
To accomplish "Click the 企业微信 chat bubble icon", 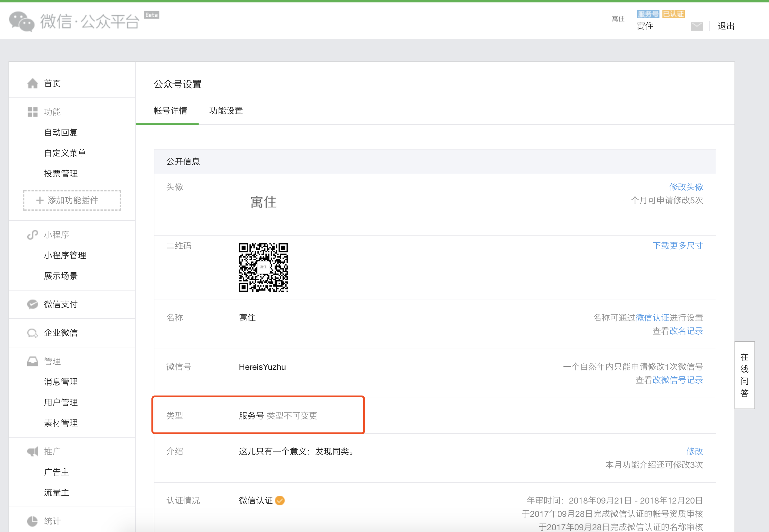I will coord(32,333).
